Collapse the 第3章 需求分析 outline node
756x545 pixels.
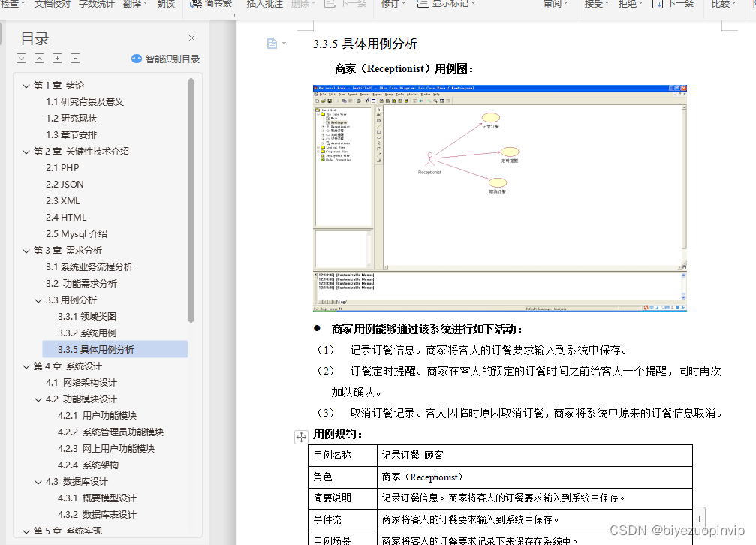[26, 251]
